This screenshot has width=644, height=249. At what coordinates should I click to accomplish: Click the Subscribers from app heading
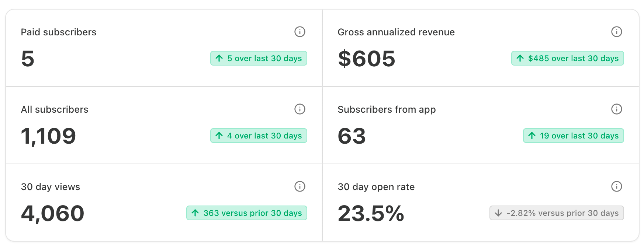[387, 109]
